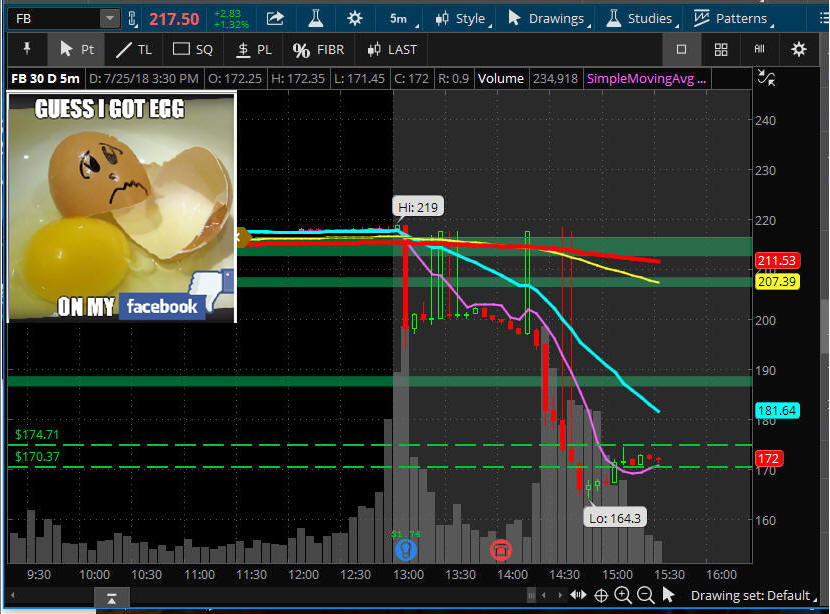The image size is (830, 614).
Task: Click the FB symbol input field
Action: [x=55, y=19]
